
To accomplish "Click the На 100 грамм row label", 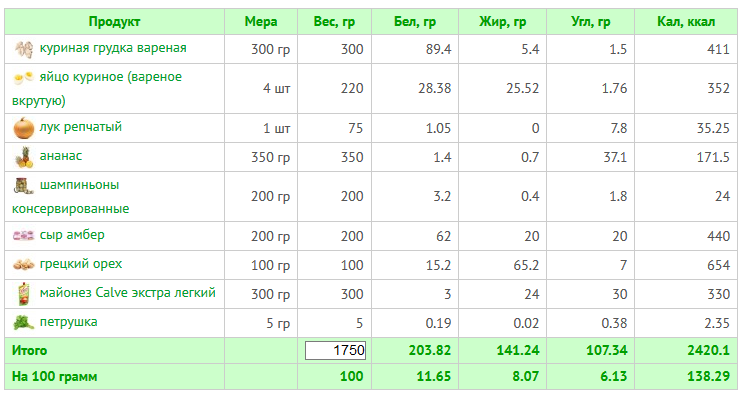I will tap(55, 377).
